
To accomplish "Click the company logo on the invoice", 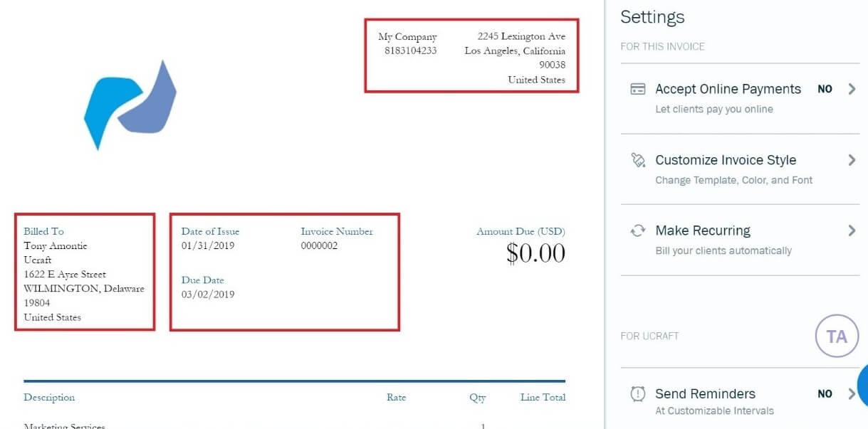I will point(132,105).
